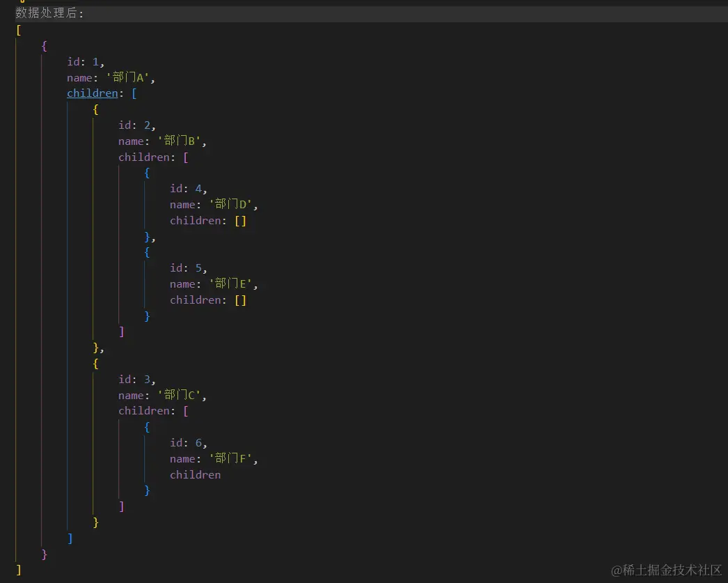This screenshot has width=728, height=583.
Task: Select the 'id: 3,' line
Action: (137, 380)
